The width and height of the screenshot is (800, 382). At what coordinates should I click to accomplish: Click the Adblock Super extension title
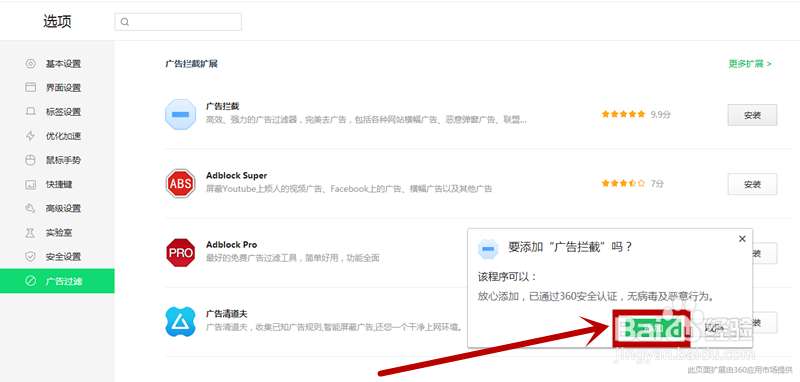point(236,175)
